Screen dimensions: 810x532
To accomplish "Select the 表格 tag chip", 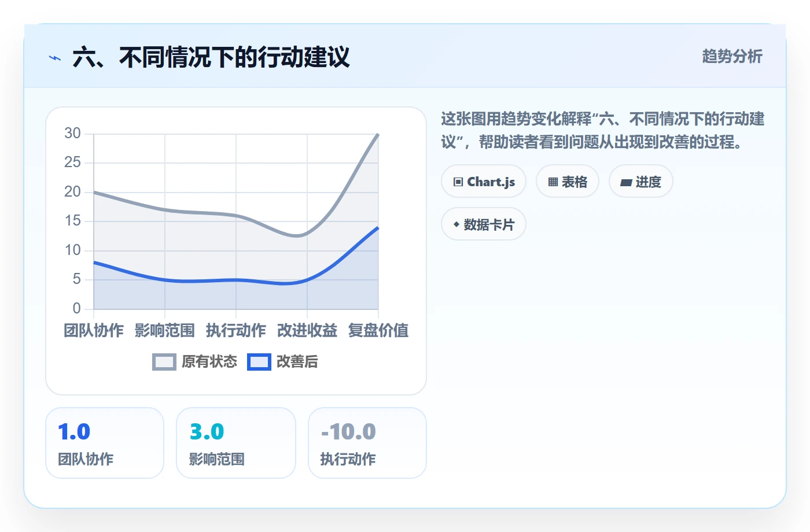I will 568,182.
